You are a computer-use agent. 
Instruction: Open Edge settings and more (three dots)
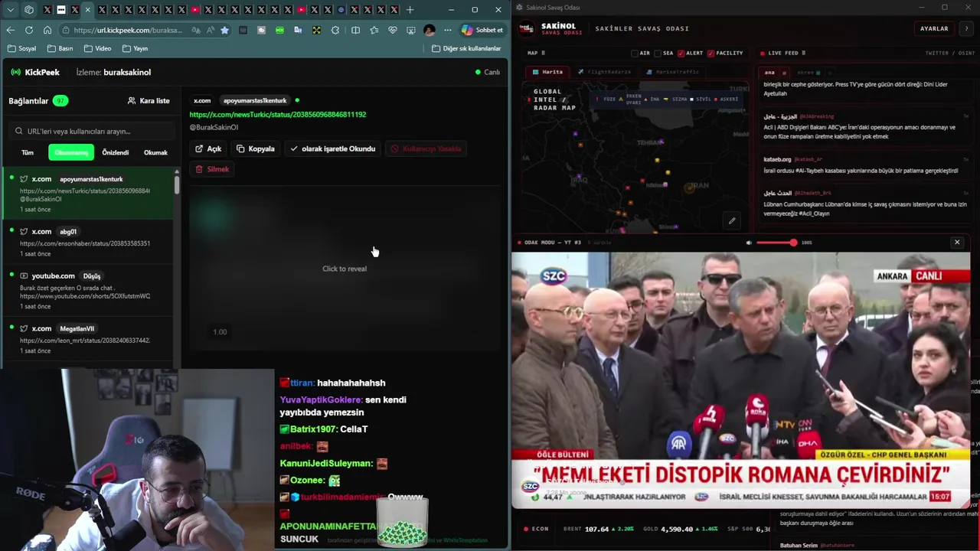pyautogui.click(x=448, y=30)
